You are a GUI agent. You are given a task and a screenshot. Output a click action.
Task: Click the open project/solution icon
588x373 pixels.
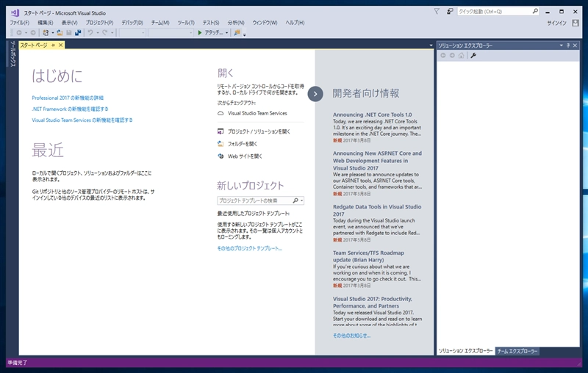[x=220, y=131]
